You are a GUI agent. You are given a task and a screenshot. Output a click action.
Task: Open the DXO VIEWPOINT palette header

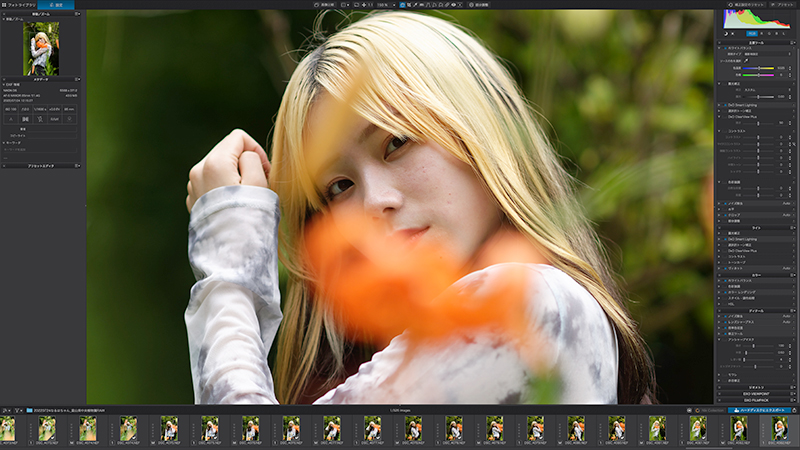(756, 394)
